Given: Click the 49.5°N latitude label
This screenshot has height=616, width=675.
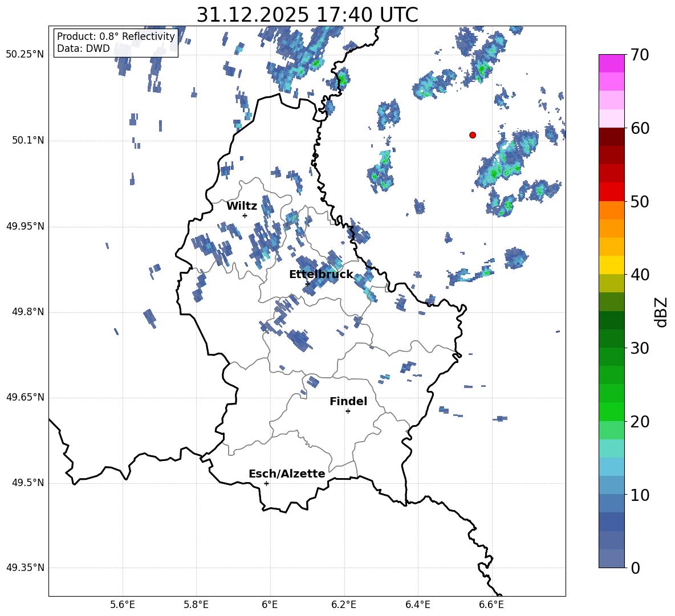Looking at the screenshot, I should click(x=27, y=483).
